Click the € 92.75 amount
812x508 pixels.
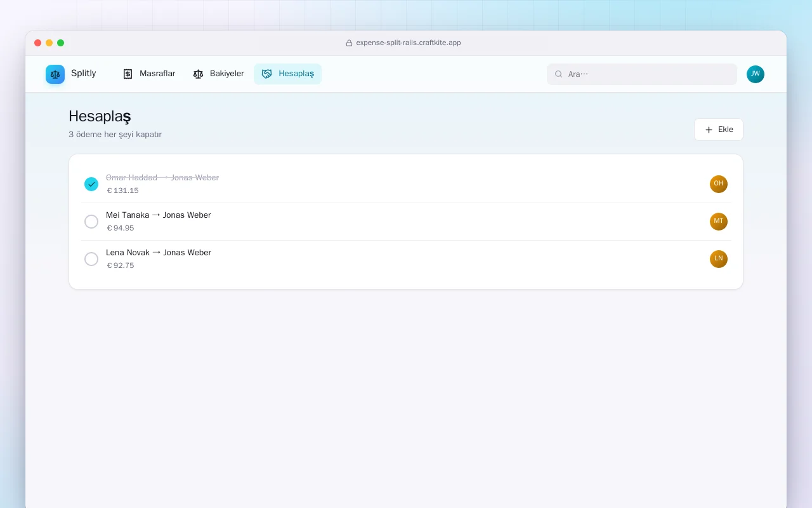[x=121, y=265]
